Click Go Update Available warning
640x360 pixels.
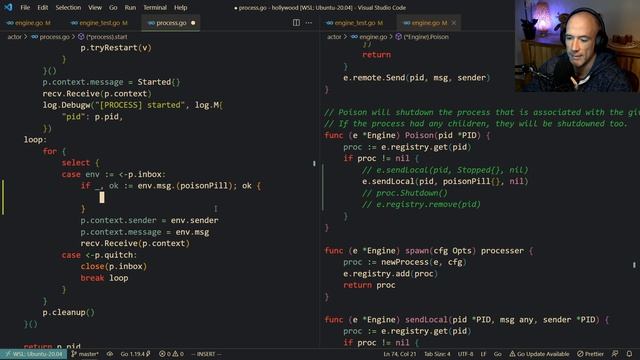coord(539,354)
